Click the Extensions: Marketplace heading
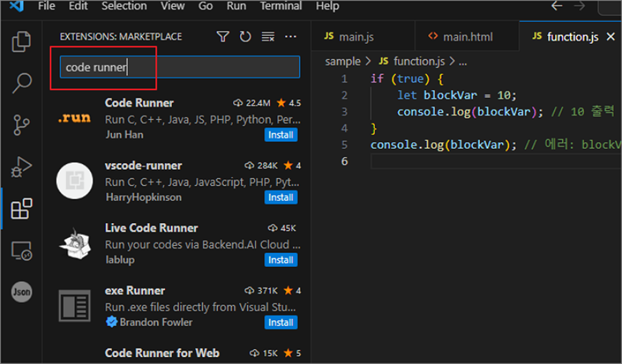Viewport: 622px width, 364px height. click(121, 37)
